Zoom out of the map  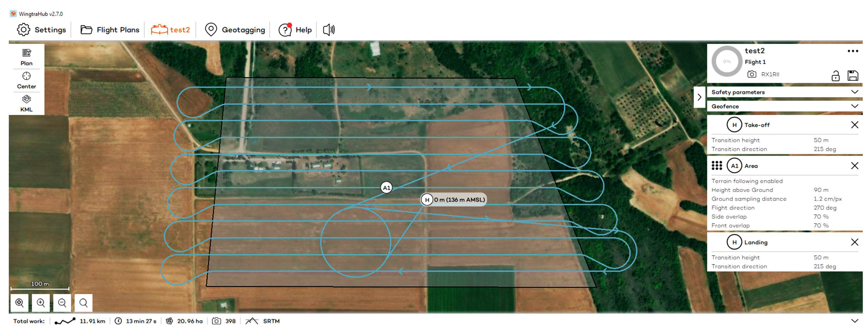(62, 303)
